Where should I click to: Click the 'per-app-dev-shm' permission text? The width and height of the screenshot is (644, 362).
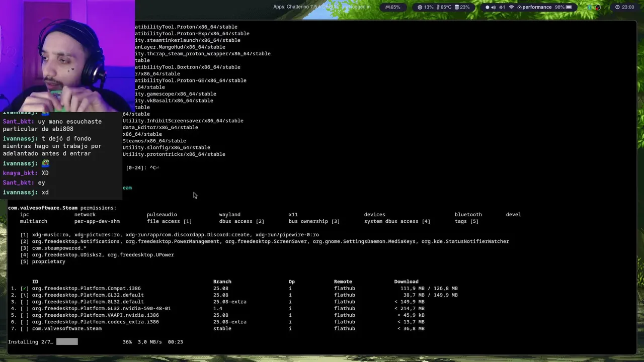tap(97, 221)
